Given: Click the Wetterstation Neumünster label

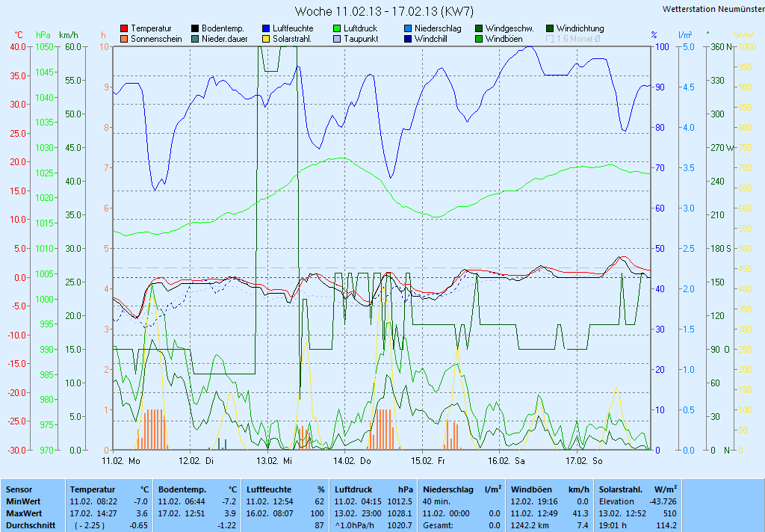Looking at the screenshot, I should tap(713, 8).
